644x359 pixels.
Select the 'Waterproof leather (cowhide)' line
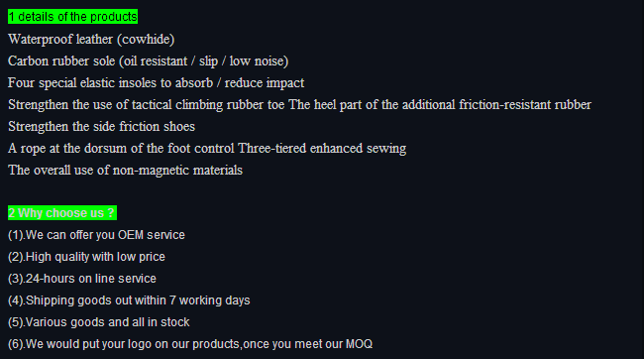click(91, 40)
